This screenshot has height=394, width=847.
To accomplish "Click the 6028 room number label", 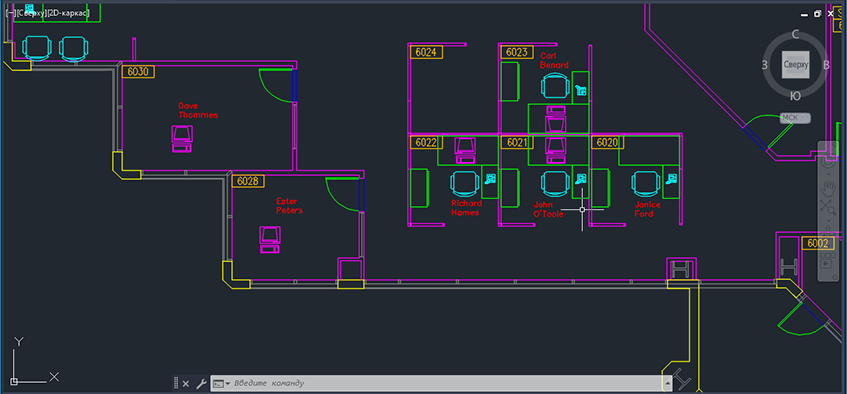I will [248, 181].
